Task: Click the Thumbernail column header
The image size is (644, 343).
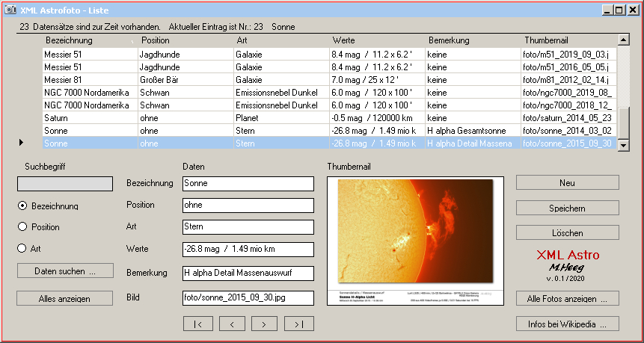Action: pos(569,40)
